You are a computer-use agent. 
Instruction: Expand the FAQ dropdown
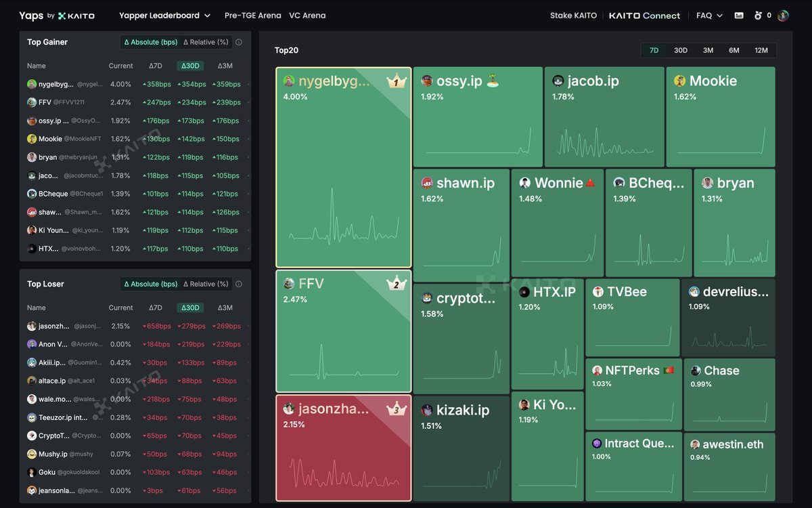(x=708, y=15)
